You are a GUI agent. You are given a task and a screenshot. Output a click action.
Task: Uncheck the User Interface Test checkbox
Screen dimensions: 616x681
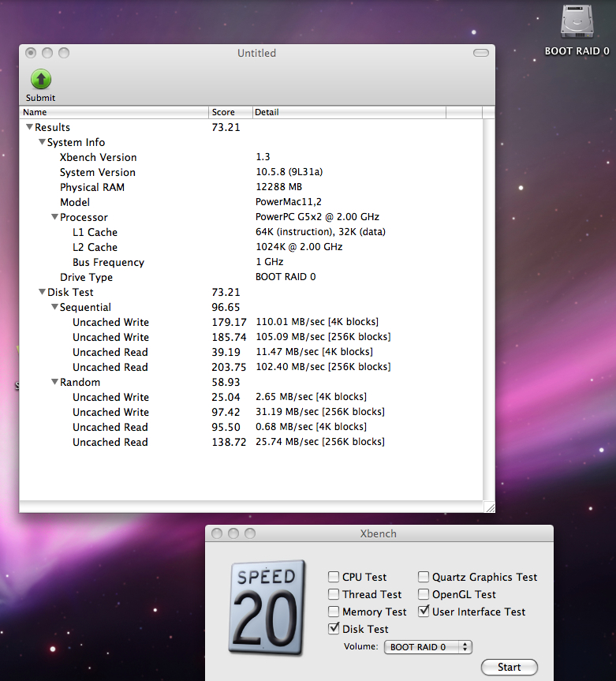pyautogui.click(x=424, y=611)
